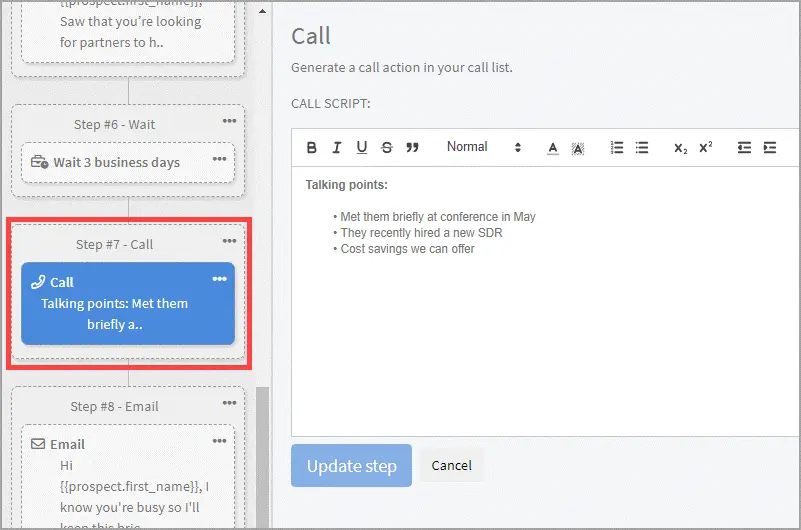Image resolution: width=801 pixels, height=530 pixels.
Task: Apply superscript formatting
Action: (x=706, y=147)
